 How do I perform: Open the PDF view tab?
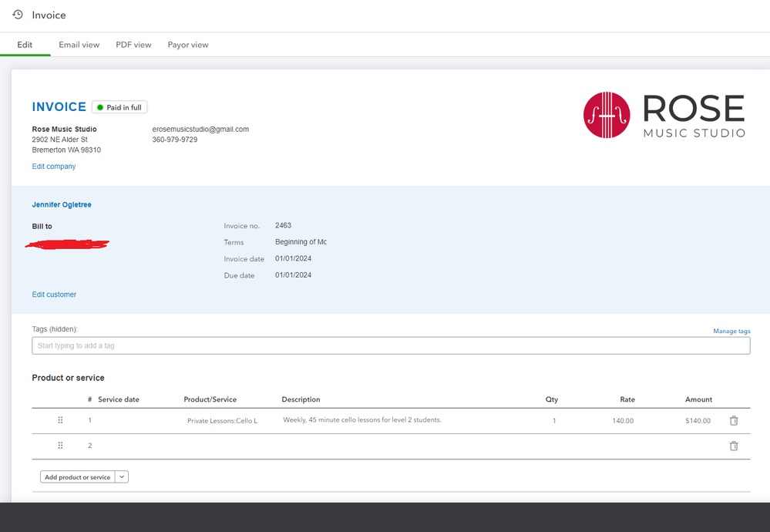tap(133, 45)
